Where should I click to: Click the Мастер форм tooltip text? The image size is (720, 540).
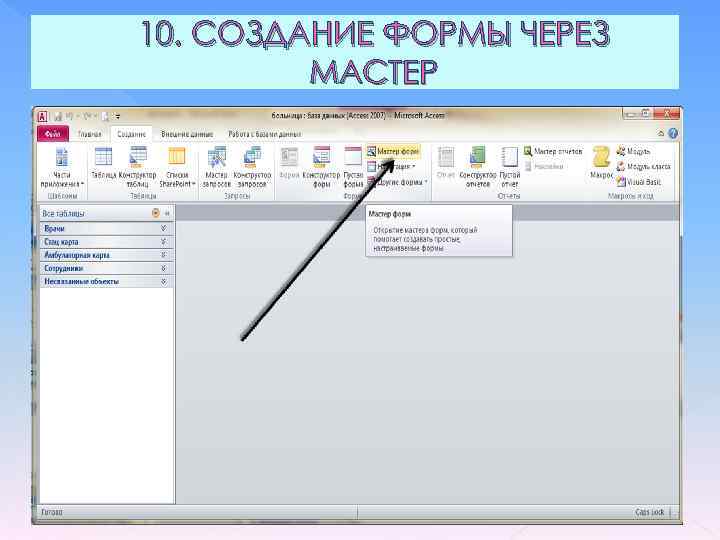pyautogui.click(x=390, y=214)
